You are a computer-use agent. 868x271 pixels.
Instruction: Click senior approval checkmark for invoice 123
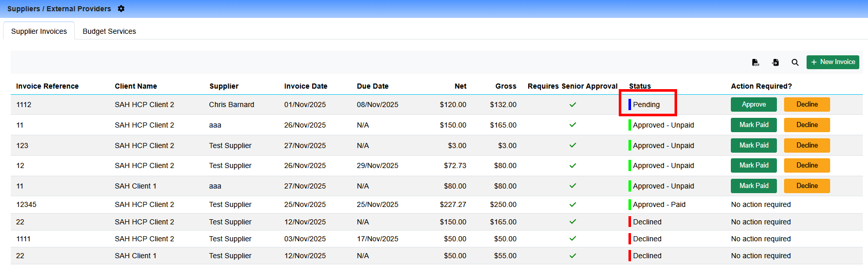[x=573, y=145]
